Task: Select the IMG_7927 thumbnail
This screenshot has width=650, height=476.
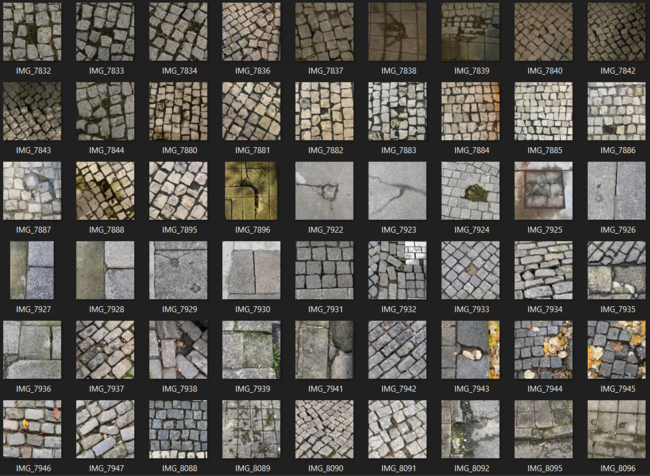Action: click(32, 270)
